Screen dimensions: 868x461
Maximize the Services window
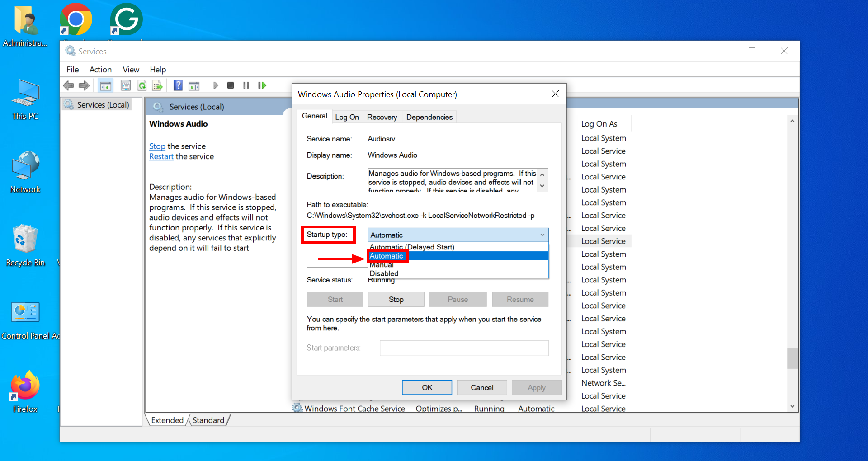[752, 51]
